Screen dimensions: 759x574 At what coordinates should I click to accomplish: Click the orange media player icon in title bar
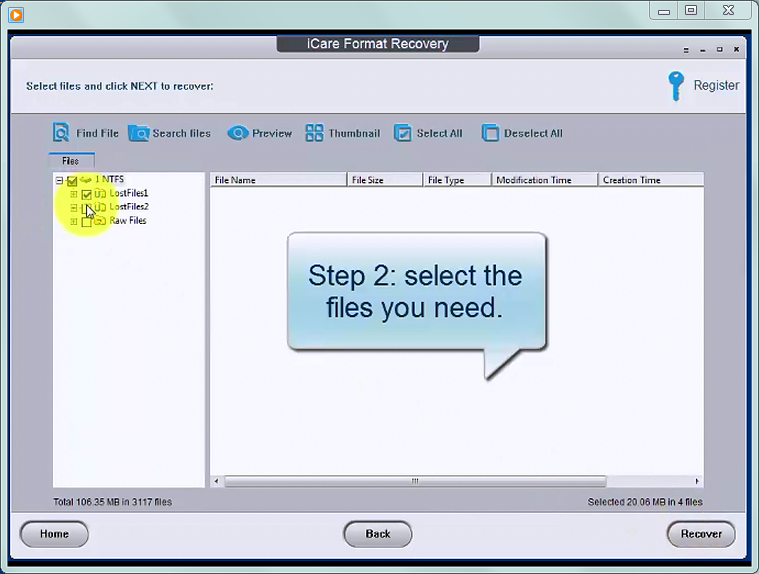pyautogui.click(x=15, y=15)
